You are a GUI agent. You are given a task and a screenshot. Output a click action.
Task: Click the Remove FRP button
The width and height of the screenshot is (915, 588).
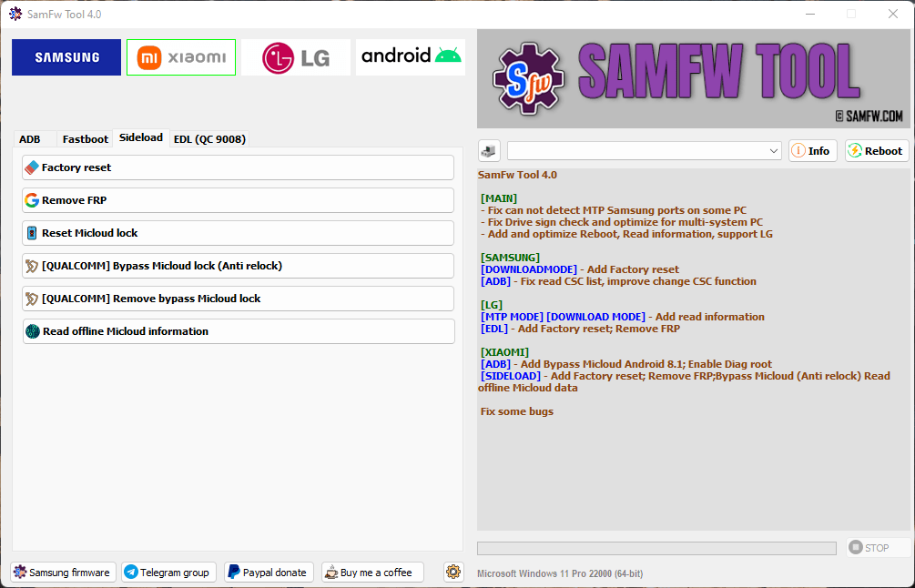pos(239,200)
